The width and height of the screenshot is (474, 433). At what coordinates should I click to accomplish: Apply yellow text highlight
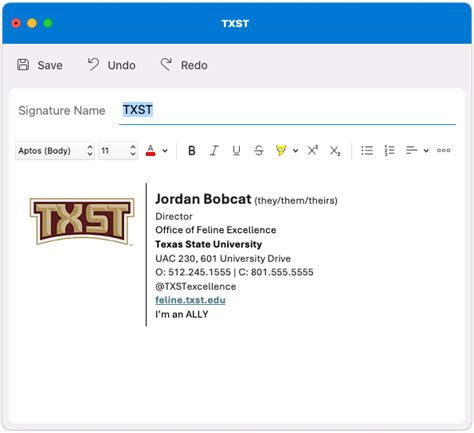pyautogui.click(x=281, y=150)
